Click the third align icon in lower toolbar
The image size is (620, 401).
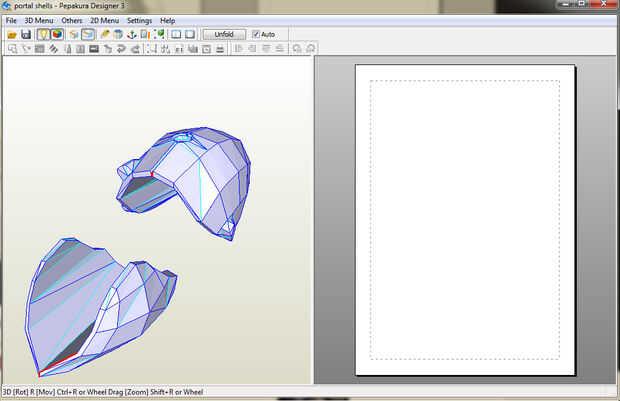point(266,49)
